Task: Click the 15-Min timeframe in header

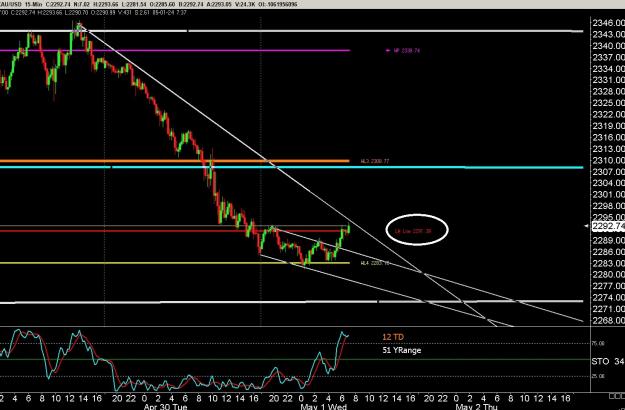Action: pyautogui.click(x=33, y=4)
